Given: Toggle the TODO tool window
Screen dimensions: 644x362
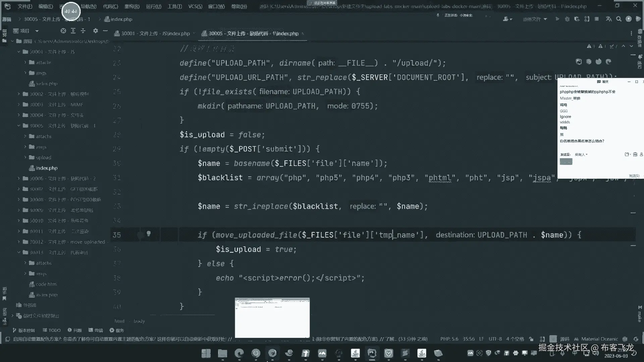Looking at the screenshot, I should coord(51,330).
